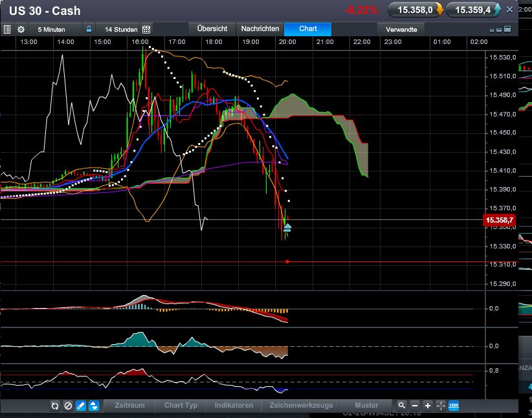The height and width of the screenshot is (418, 532).
Task: Click the red 15.358,7 current price label
Action: (x=500, y=220)
